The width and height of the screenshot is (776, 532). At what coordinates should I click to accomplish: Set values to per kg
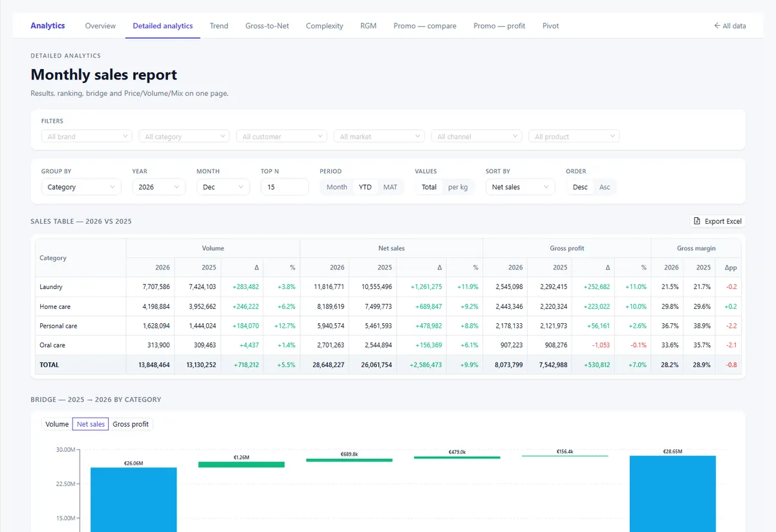(x=458, y=187)
